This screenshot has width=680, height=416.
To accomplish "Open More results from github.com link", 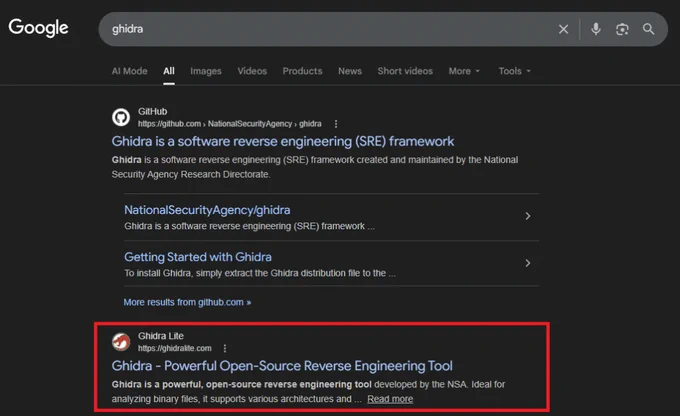I will coord(187,302).
